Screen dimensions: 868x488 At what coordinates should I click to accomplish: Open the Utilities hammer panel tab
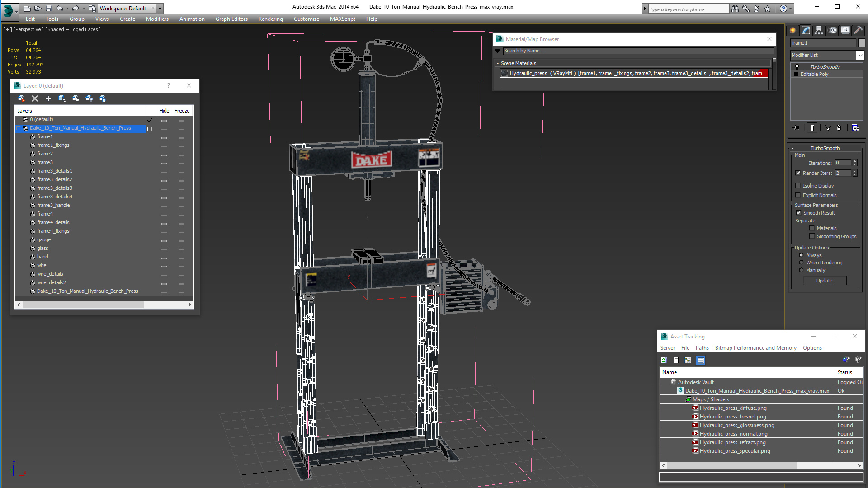click(x=858, y=30)
